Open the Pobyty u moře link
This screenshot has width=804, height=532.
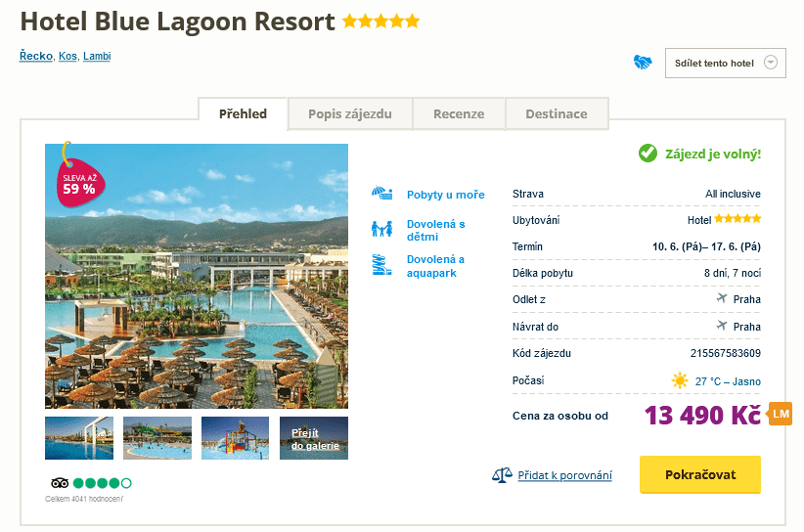(445, 195)
